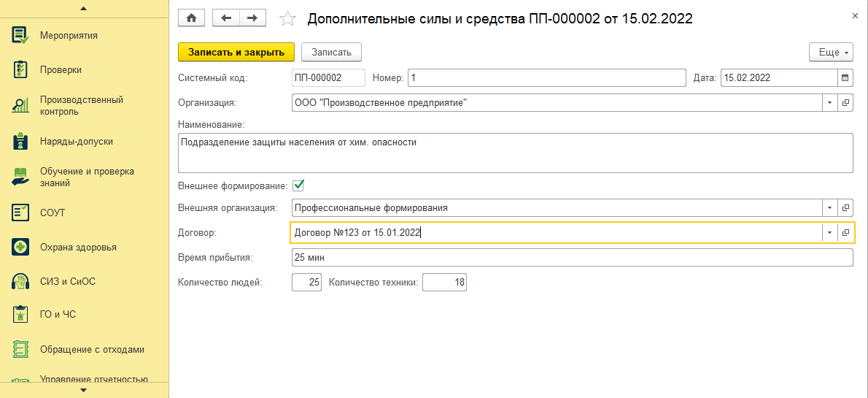The image size is (868, 398).
Task: Click the Дата input field
Action: (x=779, y=78)
